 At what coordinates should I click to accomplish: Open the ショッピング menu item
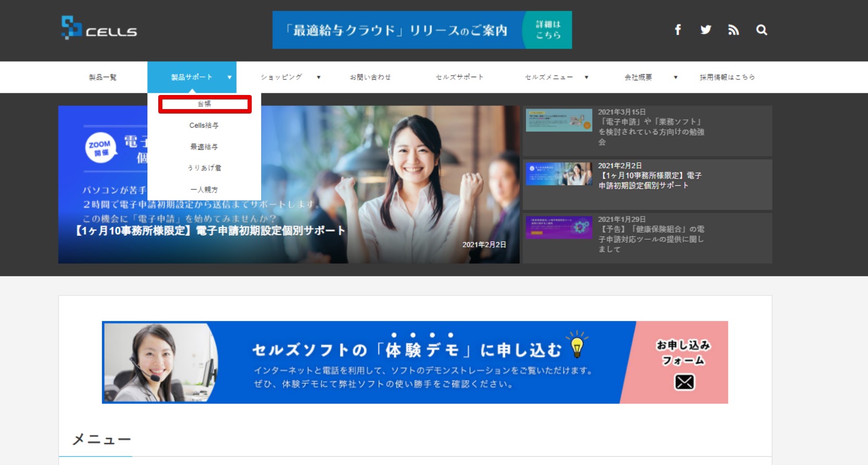[x=281, y=77]
